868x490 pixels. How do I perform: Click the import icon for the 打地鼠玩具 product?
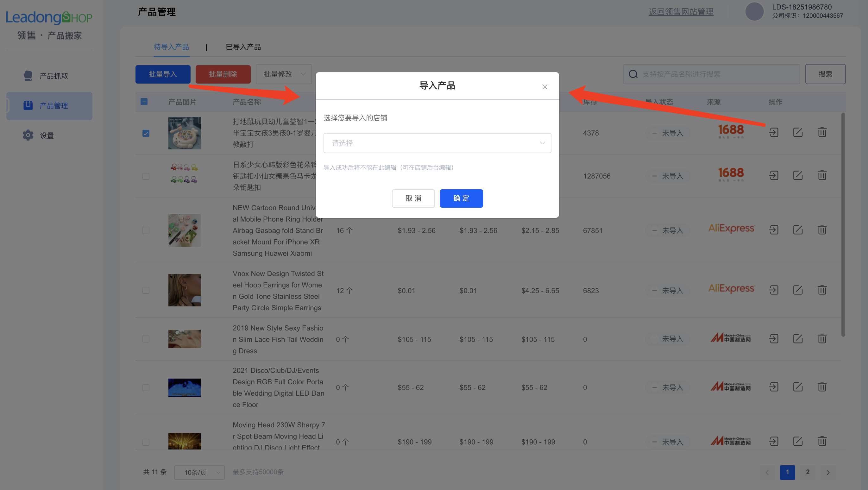pyautogui.click(x=773, y=132)
